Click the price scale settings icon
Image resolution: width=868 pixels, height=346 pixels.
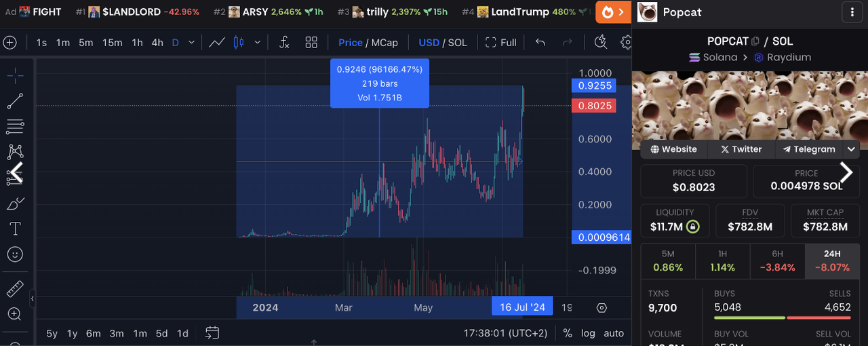coord(601,308)
